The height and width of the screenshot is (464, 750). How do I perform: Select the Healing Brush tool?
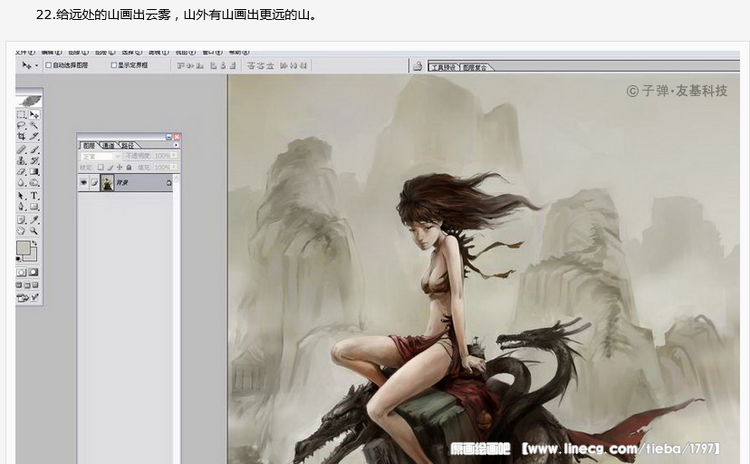click(x=21, y=150)
